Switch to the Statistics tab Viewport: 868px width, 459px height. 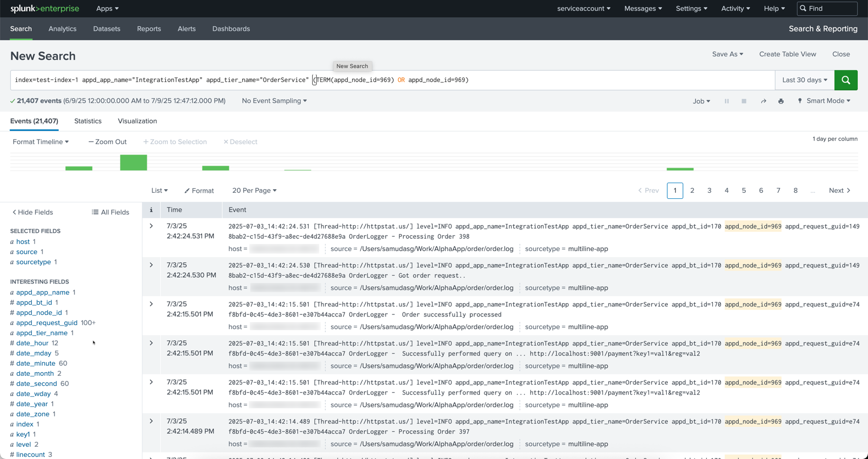coord(88,121)
